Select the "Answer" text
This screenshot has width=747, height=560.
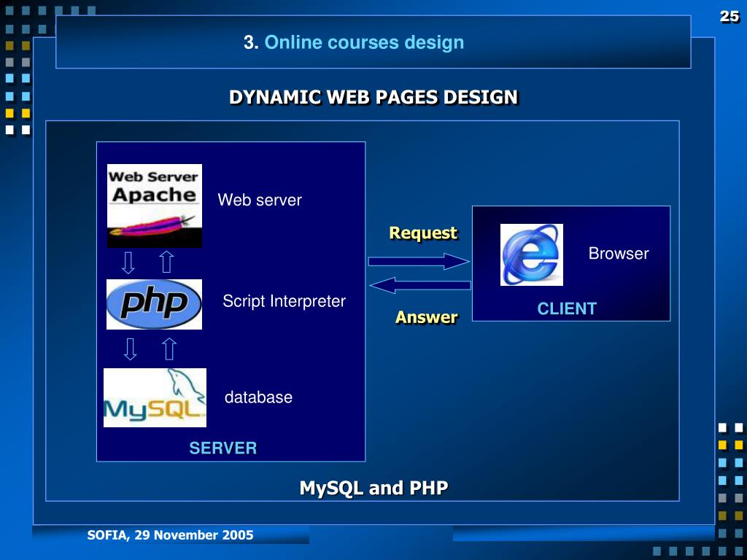coord(426,317)
